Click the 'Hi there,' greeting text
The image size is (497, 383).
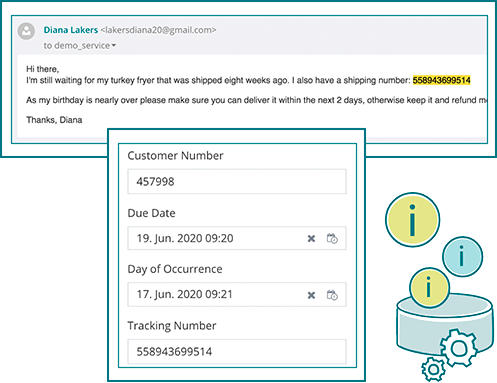(43, 69)
